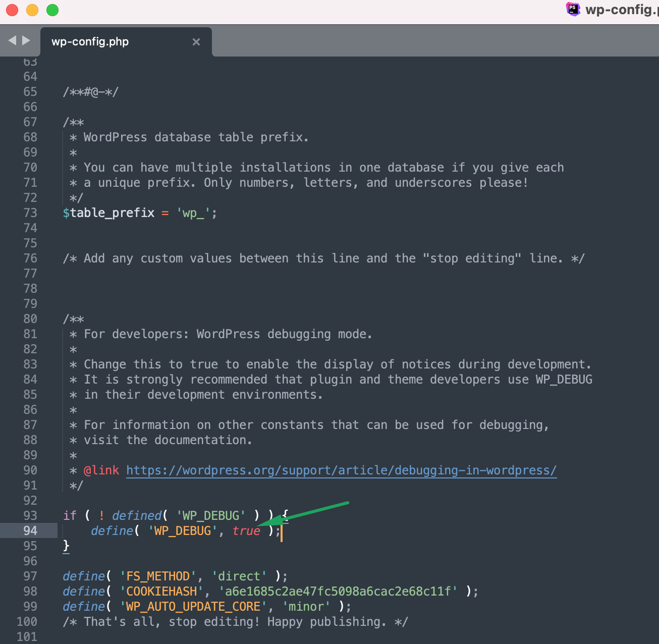
Task: Click the 'Add any custom values' comment line
Action: click(x=323, y=258)
